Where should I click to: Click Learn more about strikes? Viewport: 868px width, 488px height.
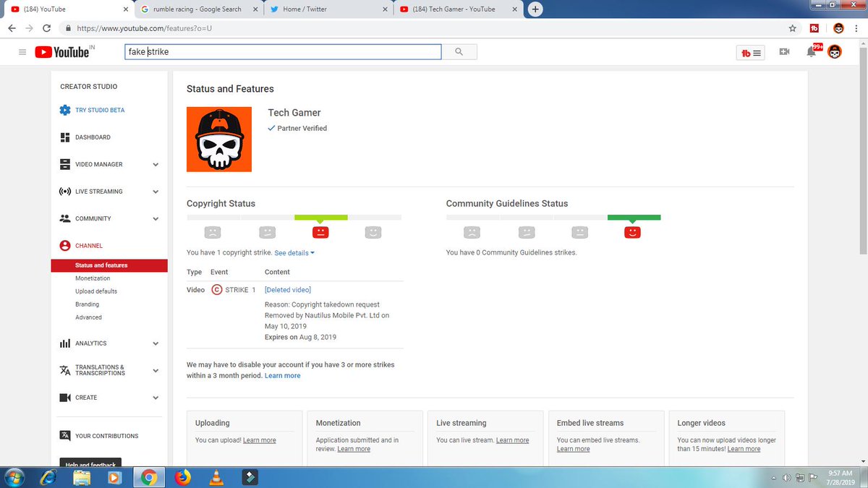click(282, 376)
